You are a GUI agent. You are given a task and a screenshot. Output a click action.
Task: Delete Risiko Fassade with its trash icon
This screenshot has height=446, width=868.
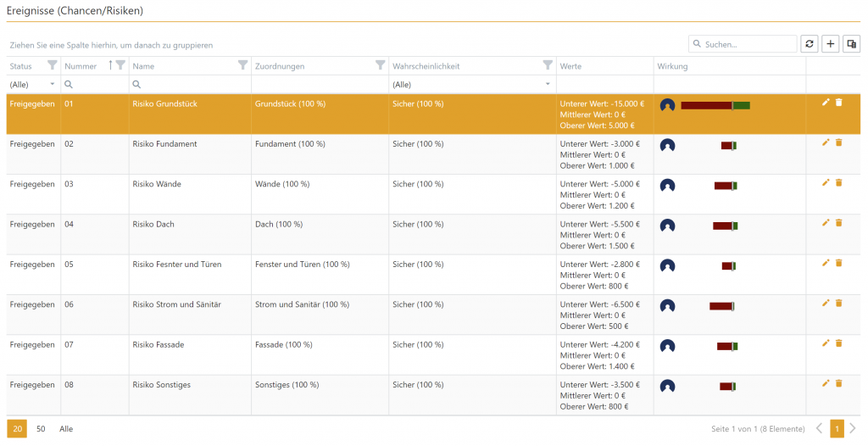click(x=838, y=343)
